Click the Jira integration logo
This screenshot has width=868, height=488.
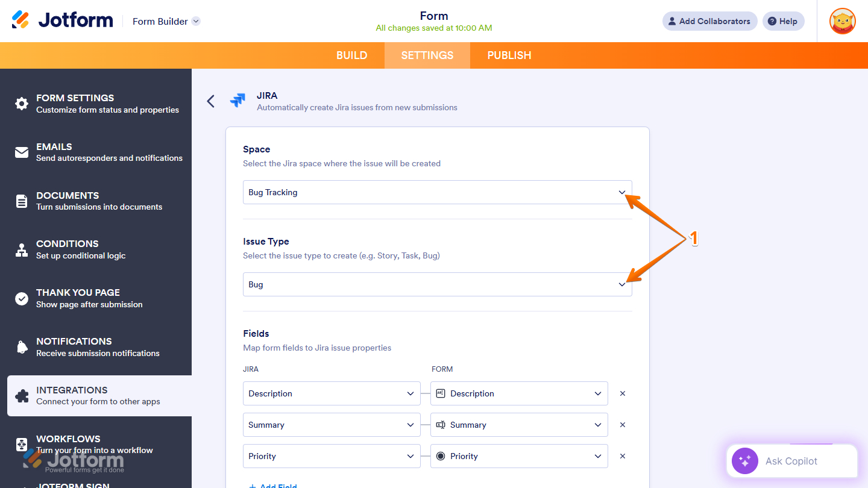(238, 101)
